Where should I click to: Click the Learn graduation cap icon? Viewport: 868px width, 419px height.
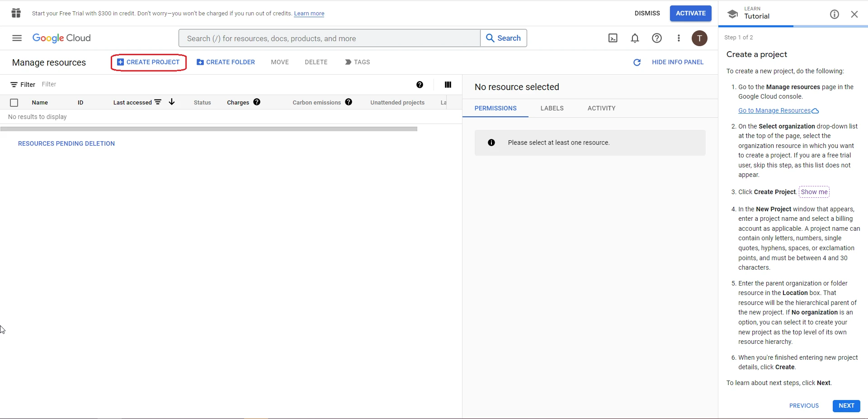[733, 14]
